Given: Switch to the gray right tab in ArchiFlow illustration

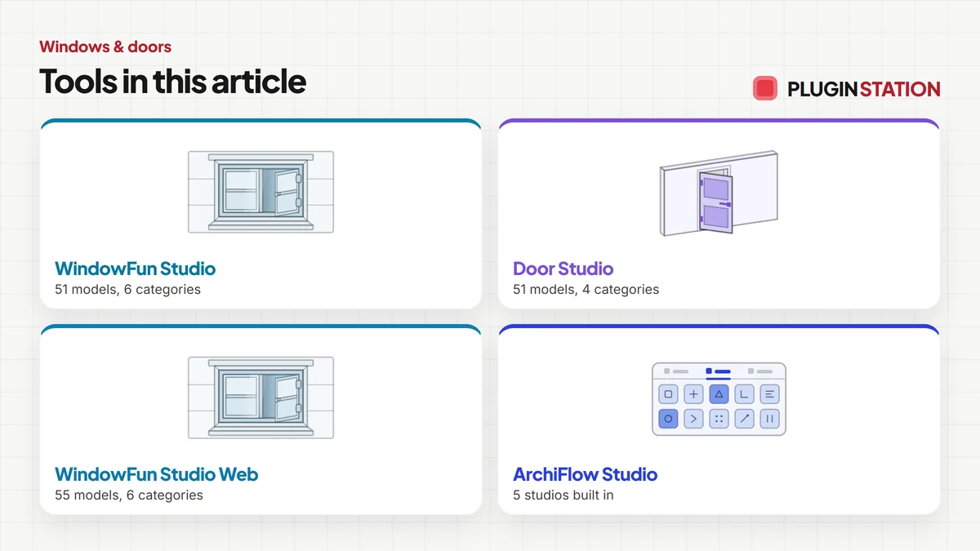Looking at the screenshot, I should (760, 371).
